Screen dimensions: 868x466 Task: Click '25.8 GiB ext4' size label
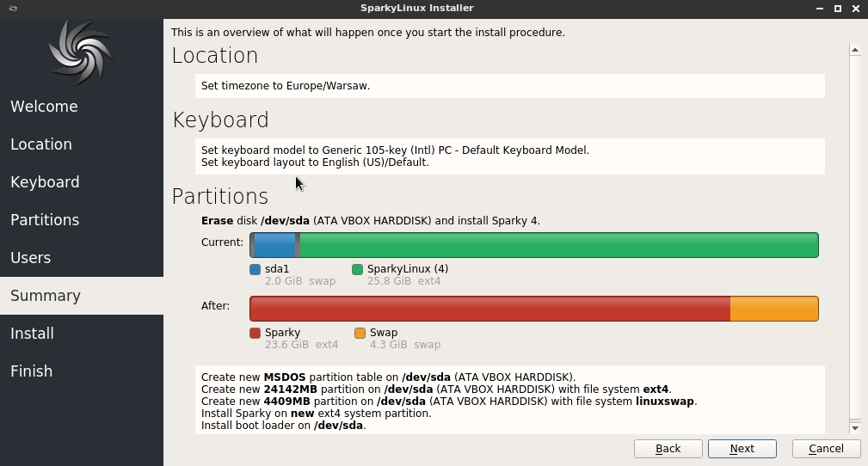point(404,281)
